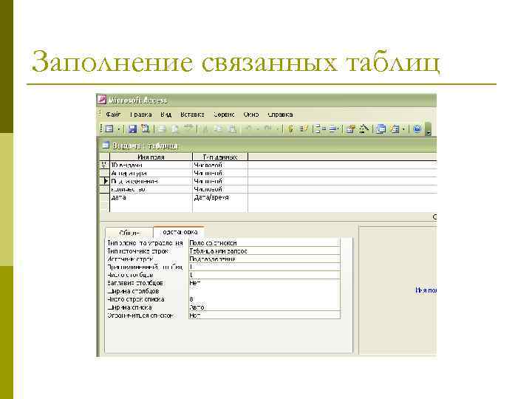532x399 pixels.
Task: Select the Подразделение field name cell
Action: [151, 181]
